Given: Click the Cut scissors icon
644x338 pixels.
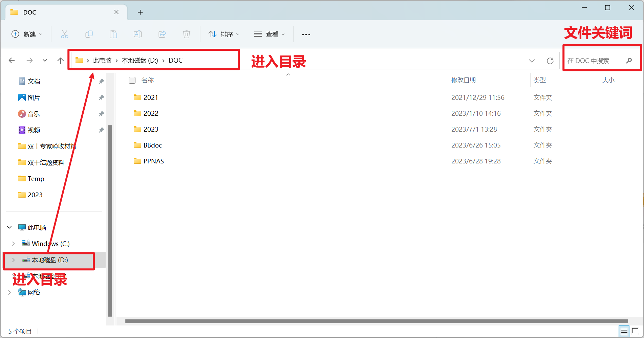Looking at the screenshot, I should 64,34.
